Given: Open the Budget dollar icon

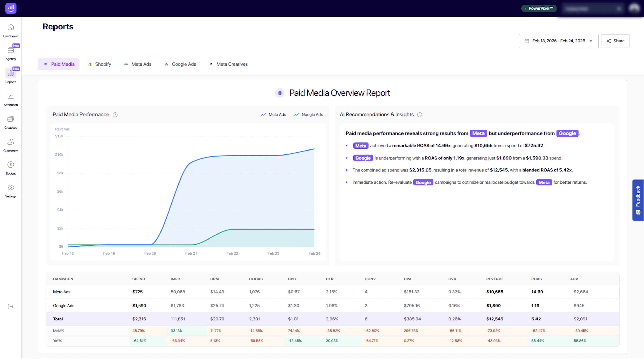Looking at the screenshot, I should (x=11, y=165).
